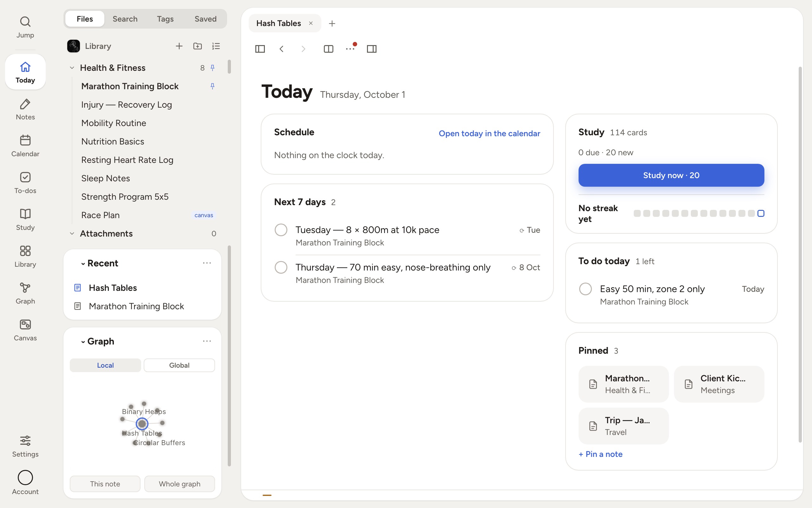Open the Account menu

point(25,483)
